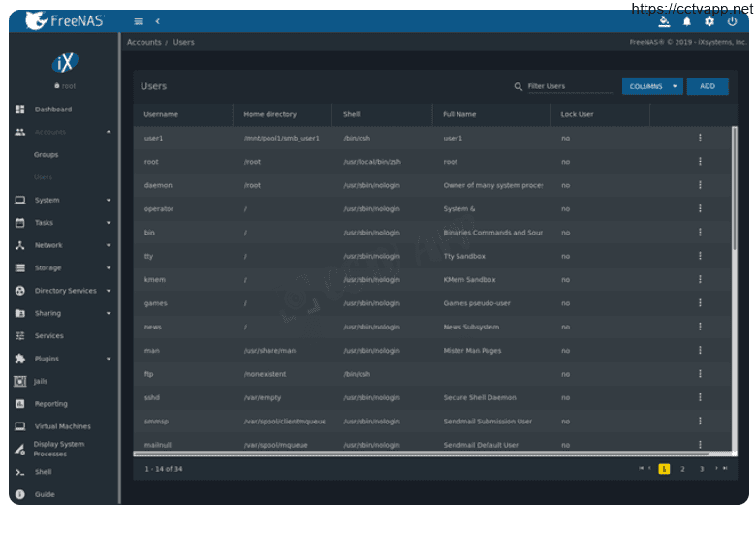Toggle the hamburger menu icon
Viewport: 756px width, 533px height.
point(139,21)
